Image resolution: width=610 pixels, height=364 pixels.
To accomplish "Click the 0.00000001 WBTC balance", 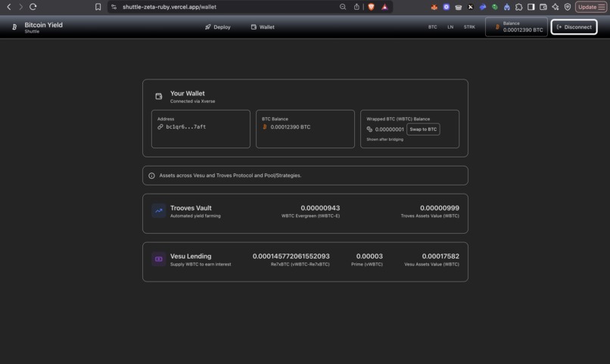I will coord(390,129).
